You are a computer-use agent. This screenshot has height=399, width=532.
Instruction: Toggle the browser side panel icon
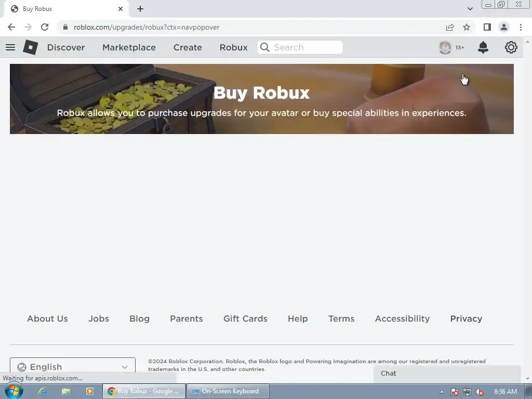(487, 27)
